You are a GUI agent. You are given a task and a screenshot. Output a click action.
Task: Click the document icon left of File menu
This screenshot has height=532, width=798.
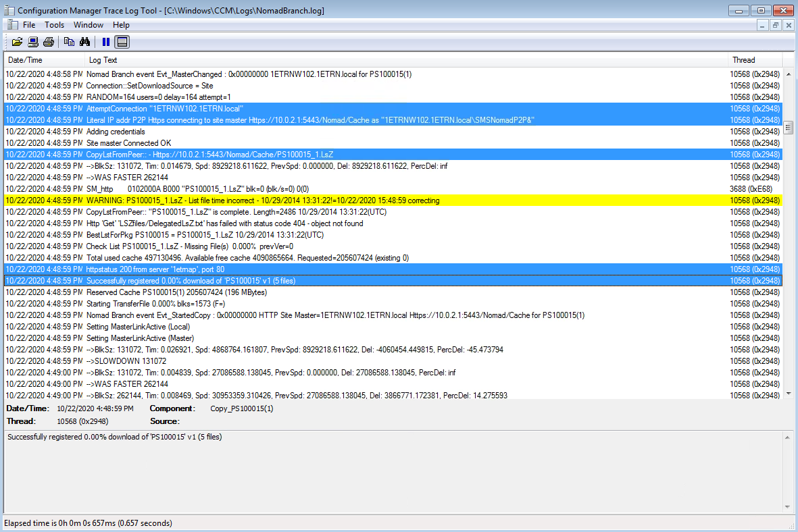click(x=11, y=25)
